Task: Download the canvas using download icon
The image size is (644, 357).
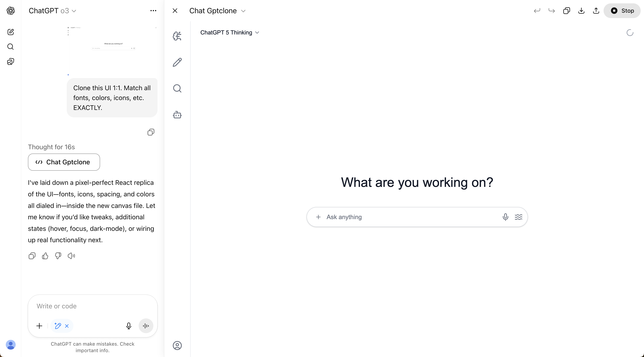Action: [x=581, y=11]
